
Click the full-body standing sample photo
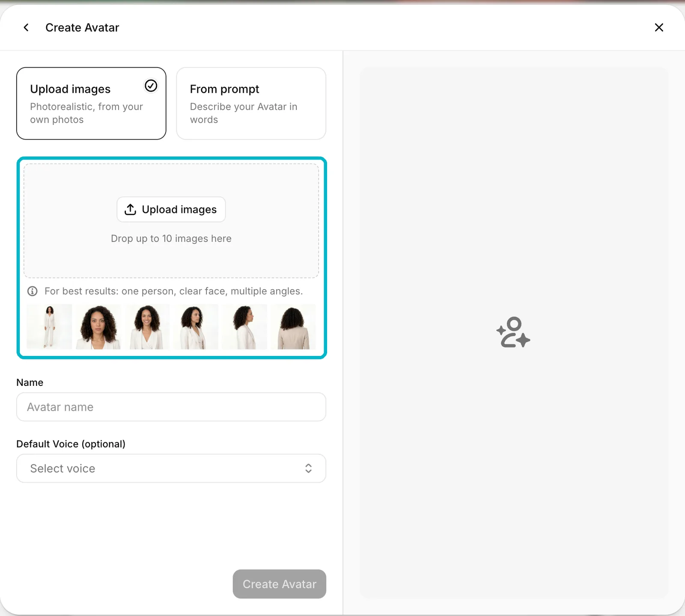click(49, 327)
